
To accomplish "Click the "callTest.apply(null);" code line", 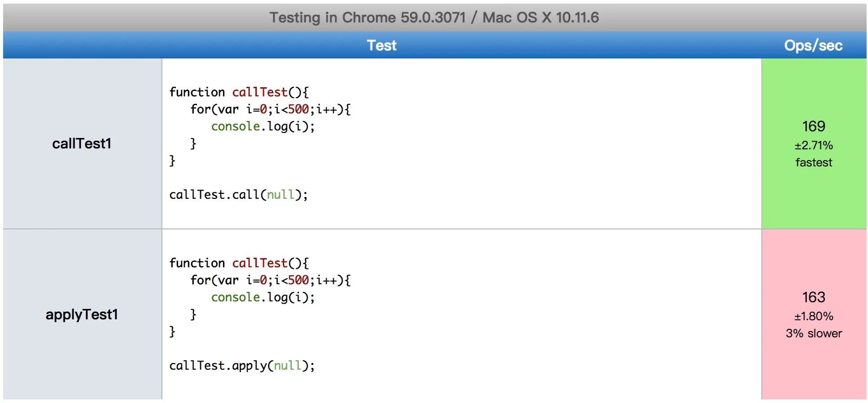I will (242, 366).
